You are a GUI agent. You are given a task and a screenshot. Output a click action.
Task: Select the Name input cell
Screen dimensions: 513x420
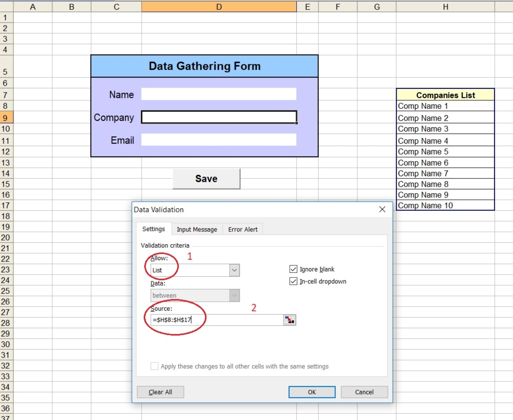(218, 94)
